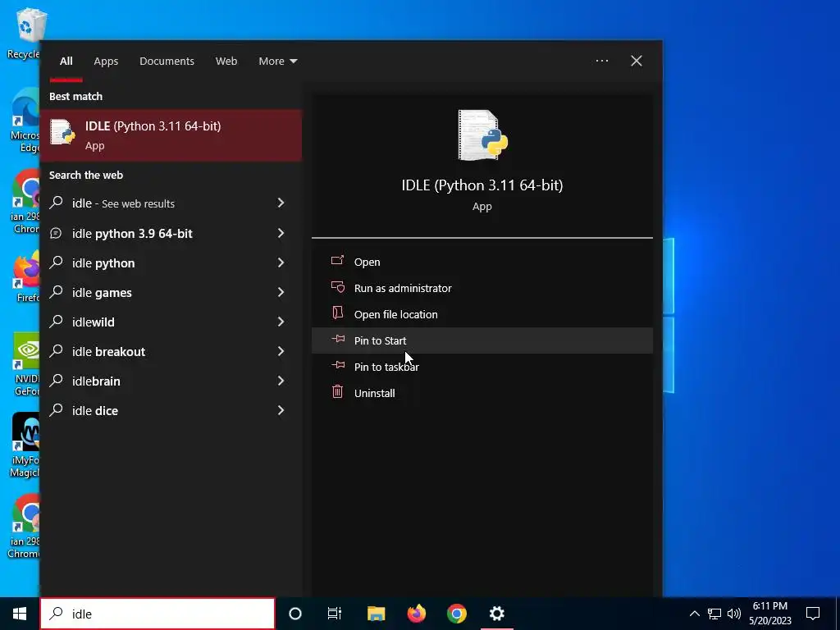Close the Windows search panel
This screenshot has width=840, height=630.
(637, 61)
